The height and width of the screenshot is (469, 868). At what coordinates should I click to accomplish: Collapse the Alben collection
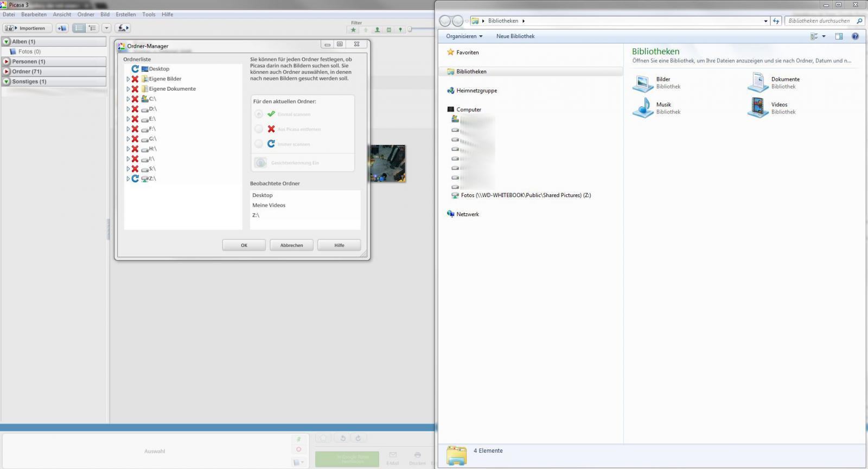[x=7, y=42]
